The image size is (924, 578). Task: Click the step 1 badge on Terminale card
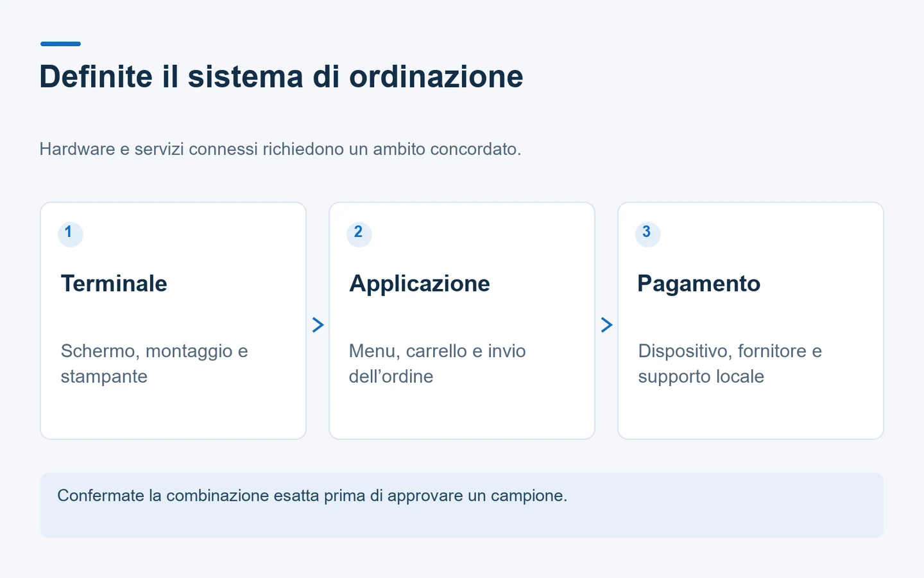coord(70,234)
